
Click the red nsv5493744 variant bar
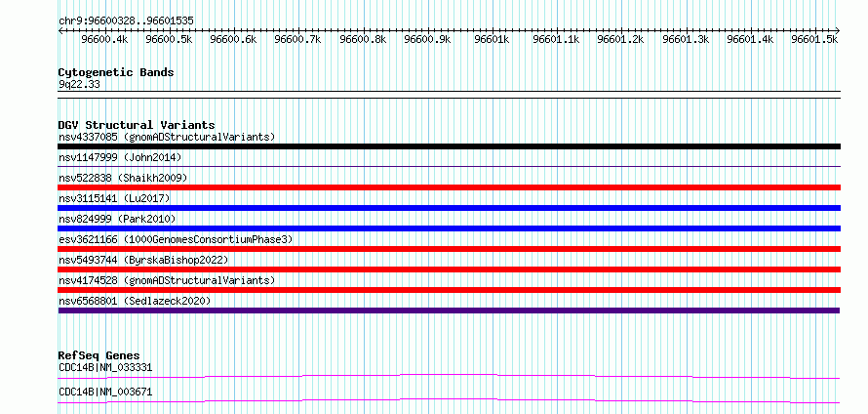click(x=449, y=269)
